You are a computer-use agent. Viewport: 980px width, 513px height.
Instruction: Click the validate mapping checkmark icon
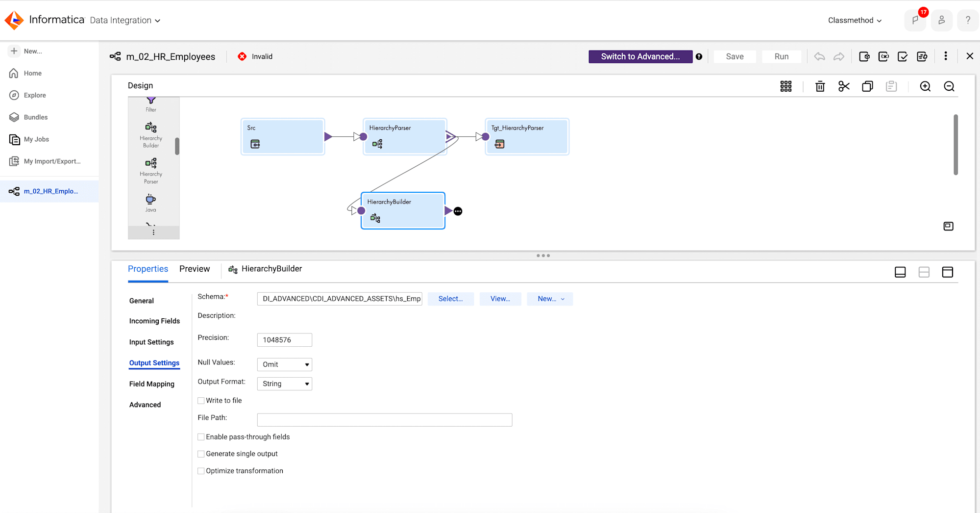coord(903,56)
